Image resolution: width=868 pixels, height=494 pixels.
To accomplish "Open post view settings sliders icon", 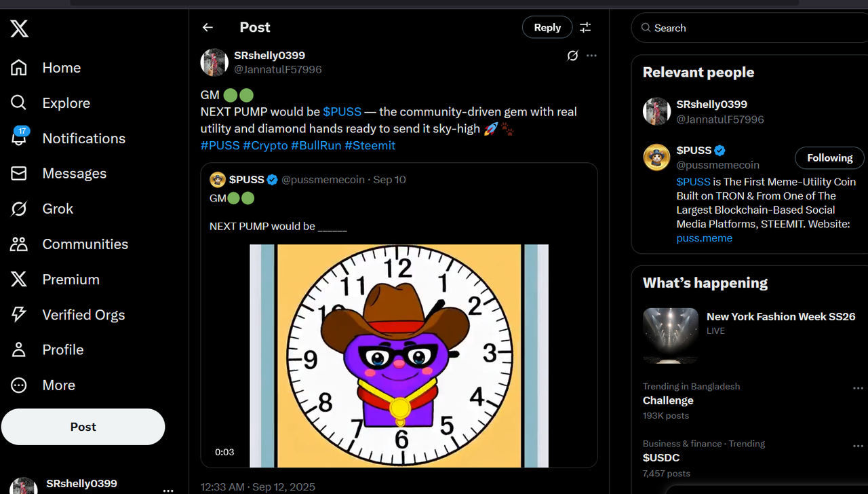I will pyautogui.click(x=585, y=27).
